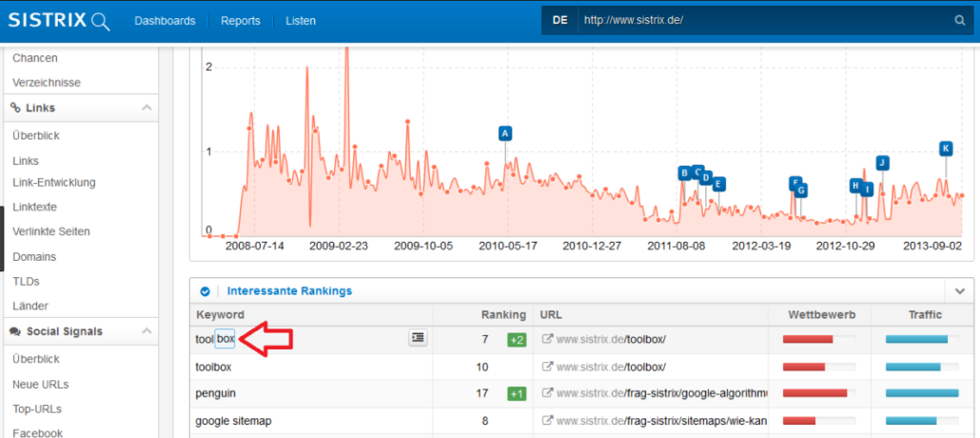Click the search magnifier icon in the URL bar
This screenshot has height=438, width=980.
click(959, 20)
